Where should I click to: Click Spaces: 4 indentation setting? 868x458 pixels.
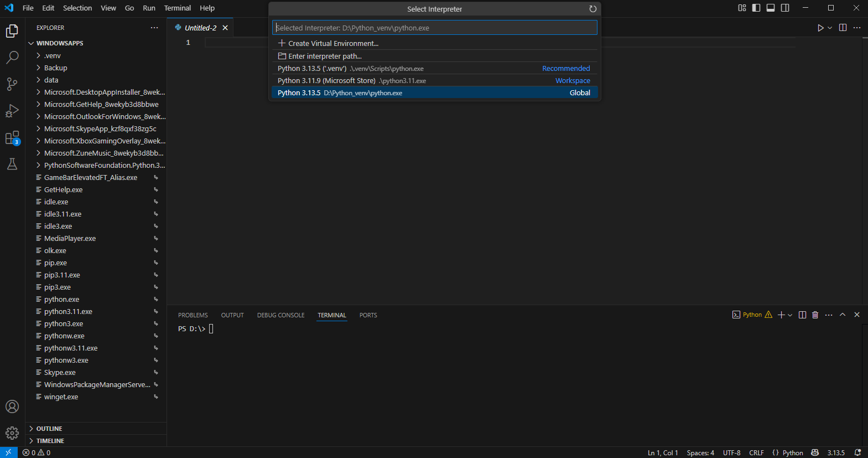pos(700,452)
